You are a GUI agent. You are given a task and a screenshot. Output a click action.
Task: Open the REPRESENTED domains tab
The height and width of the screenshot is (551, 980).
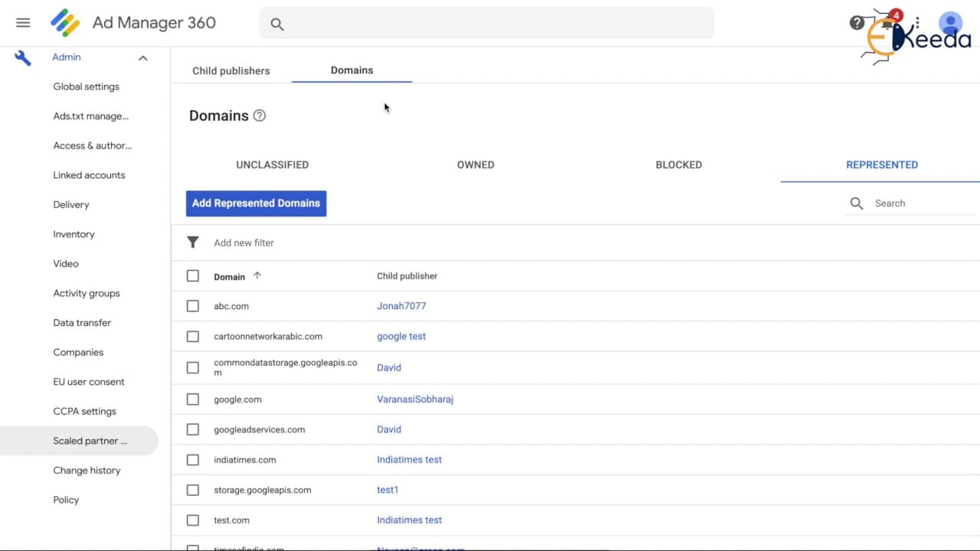tap(882, 165)
